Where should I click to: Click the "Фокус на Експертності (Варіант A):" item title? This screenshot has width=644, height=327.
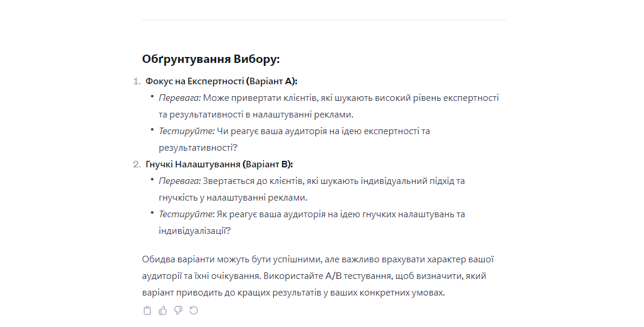tap(221, 81)
